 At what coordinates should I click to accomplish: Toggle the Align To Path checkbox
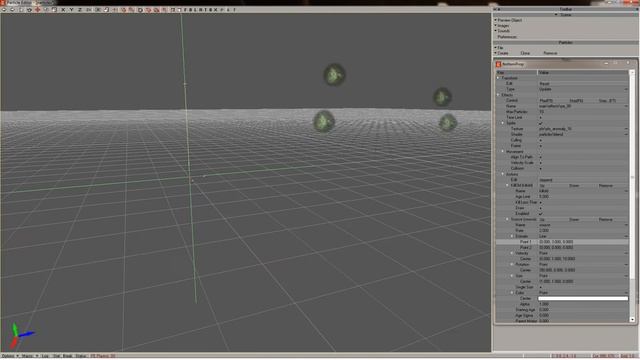point(540,157)
